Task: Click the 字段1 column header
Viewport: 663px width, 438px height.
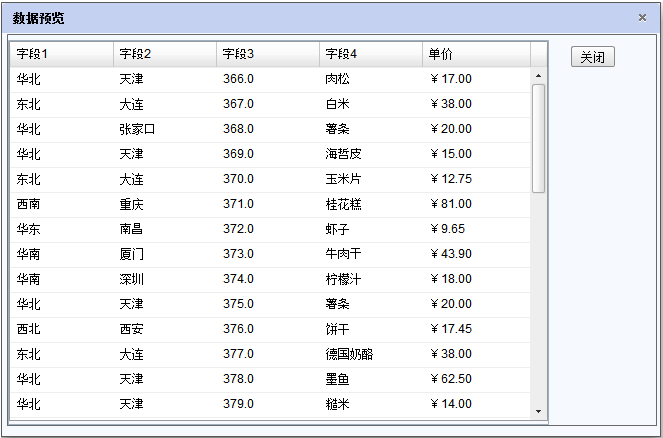Action: click(60, 54)
